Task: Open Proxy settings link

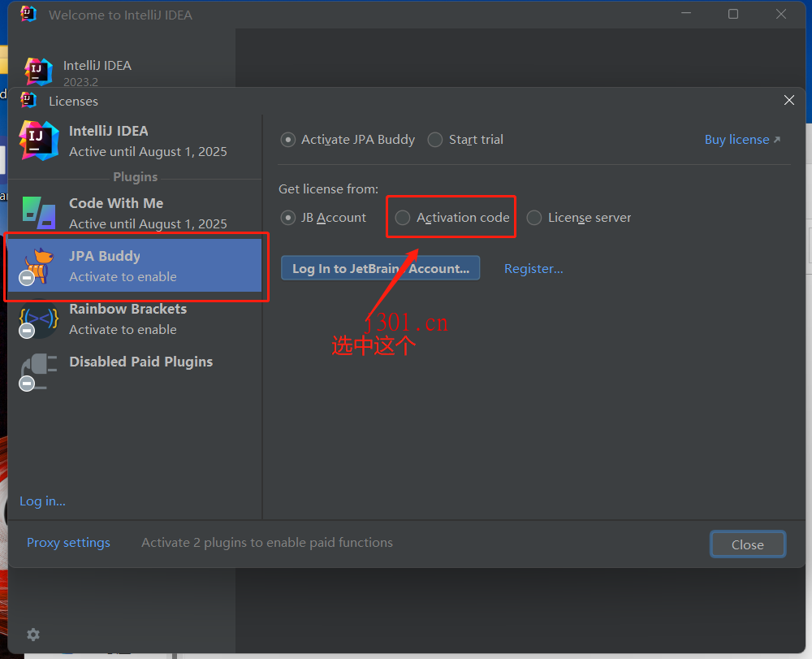Action: (x=68, y=543)
